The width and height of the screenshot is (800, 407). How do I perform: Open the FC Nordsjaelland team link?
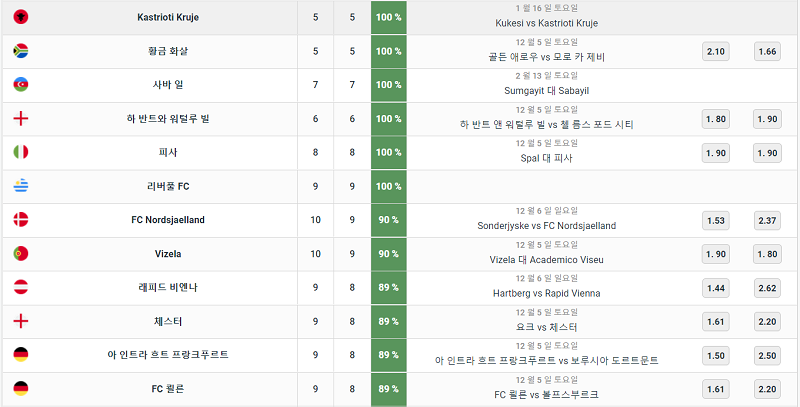(168, 220)
